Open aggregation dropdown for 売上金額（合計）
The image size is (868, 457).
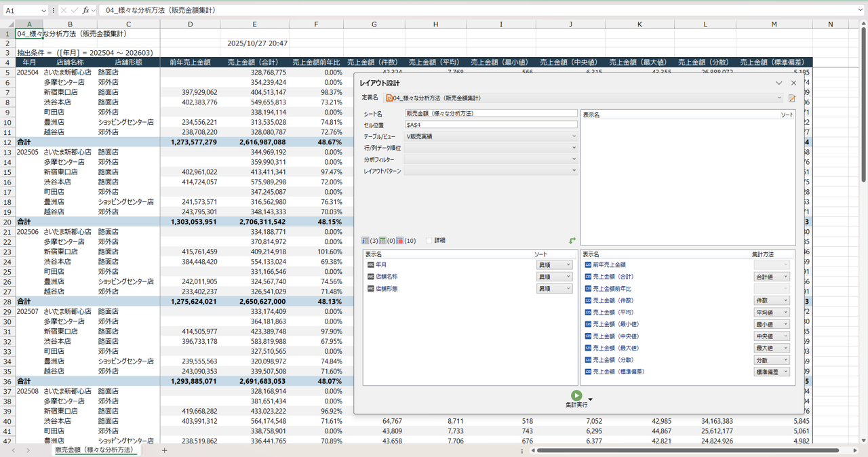(771, 277)
